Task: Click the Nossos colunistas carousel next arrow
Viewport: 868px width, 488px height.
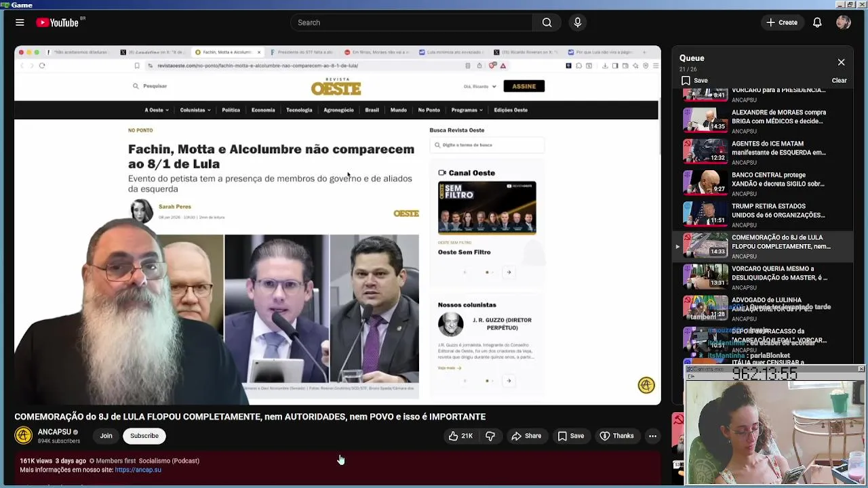Action: click(x=509, y=380)
